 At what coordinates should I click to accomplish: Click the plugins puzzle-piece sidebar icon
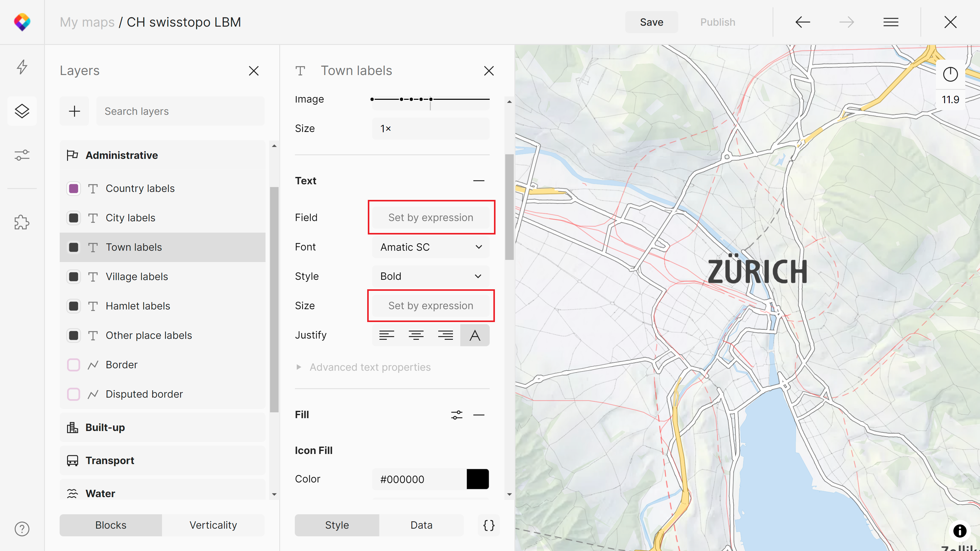[x=22, y=222]
